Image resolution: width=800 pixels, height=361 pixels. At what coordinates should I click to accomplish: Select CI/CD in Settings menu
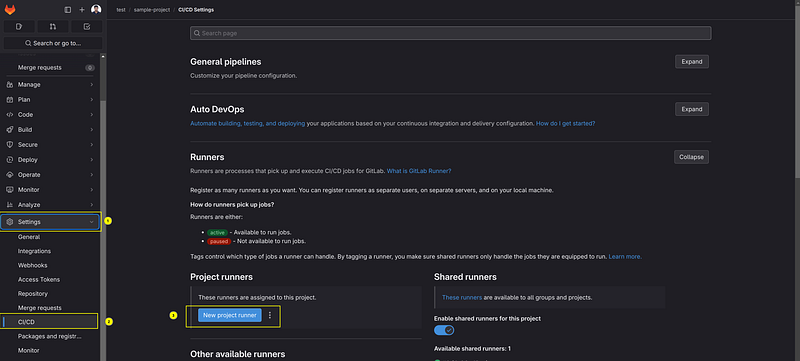tap(48, 322)
